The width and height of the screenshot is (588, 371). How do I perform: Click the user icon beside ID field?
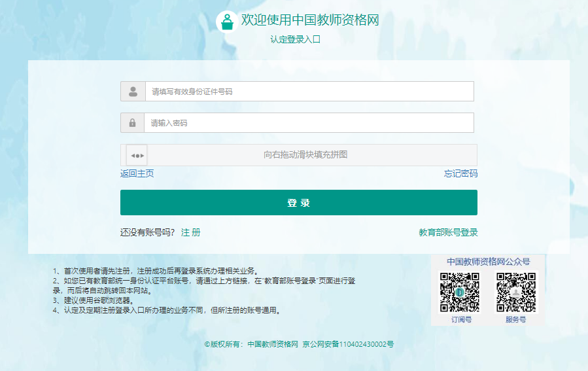coord(133,92)
